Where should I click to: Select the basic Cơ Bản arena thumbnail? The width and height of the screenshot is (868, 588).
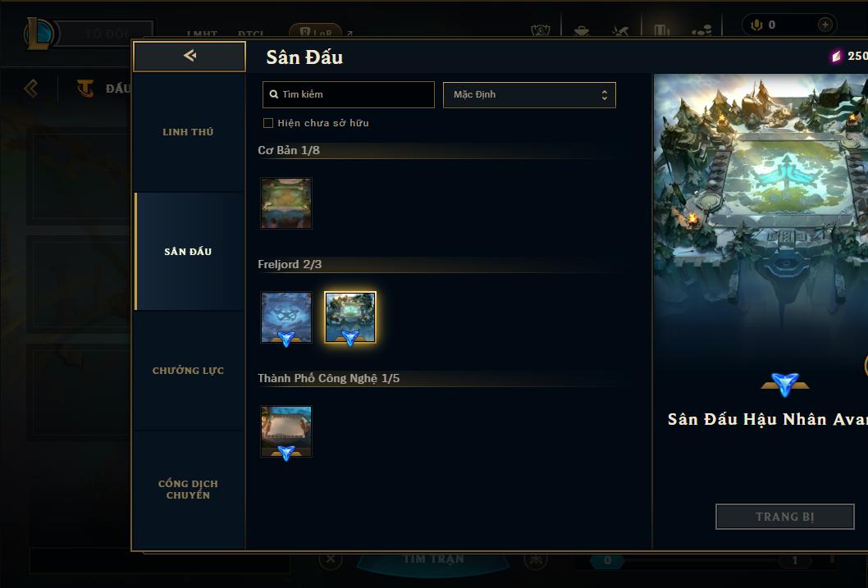coord(286,203)
